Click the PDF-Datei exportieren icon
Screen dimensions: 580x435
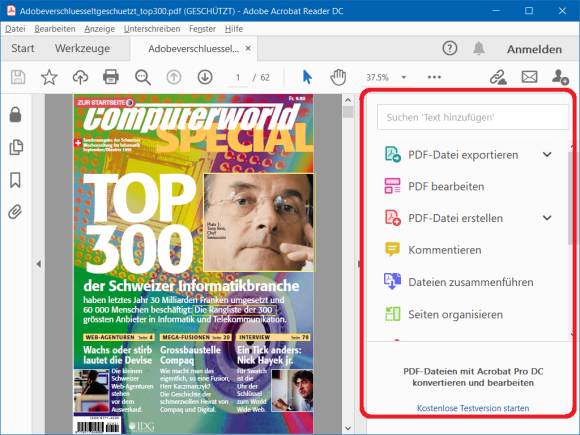tap(392, 154)
